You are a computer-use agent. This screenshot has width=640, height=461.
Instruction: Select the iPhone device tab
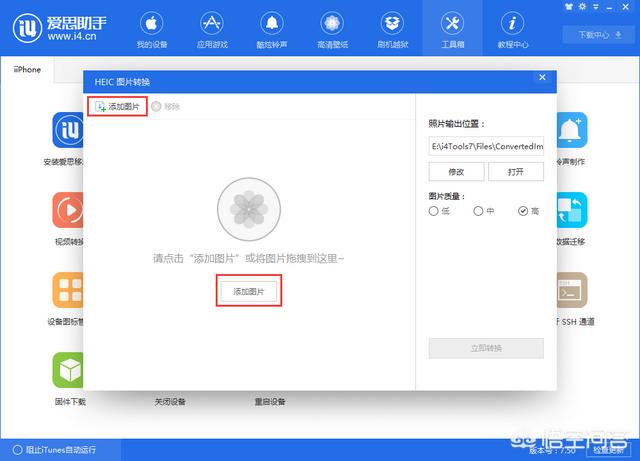(28, 70)
